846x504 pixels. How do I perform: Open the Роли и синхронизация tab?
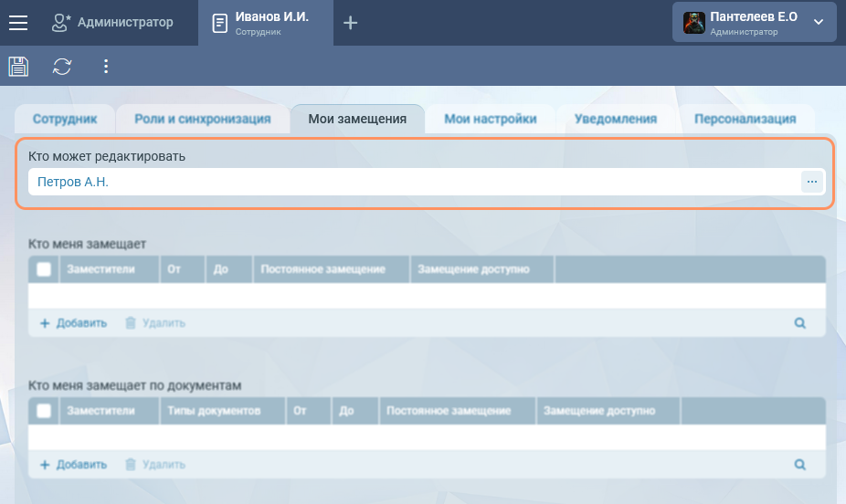[202, 119]
